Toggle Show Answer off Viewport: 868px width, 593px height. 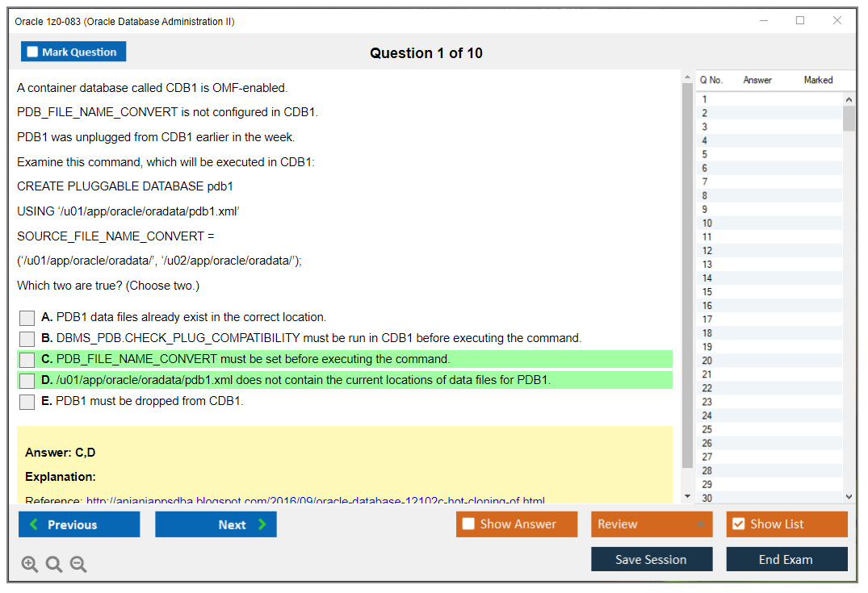(468, 524)
